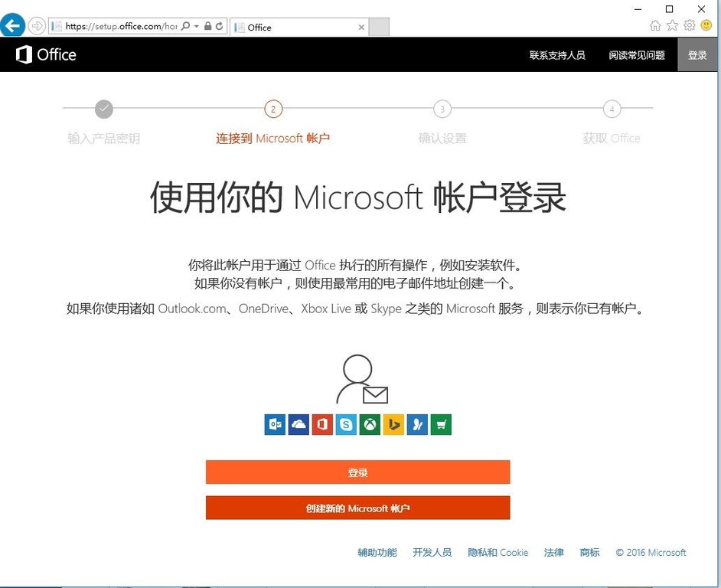721x588 pixels.
Task: Minimize the browser window
Action: coord(638,8)
